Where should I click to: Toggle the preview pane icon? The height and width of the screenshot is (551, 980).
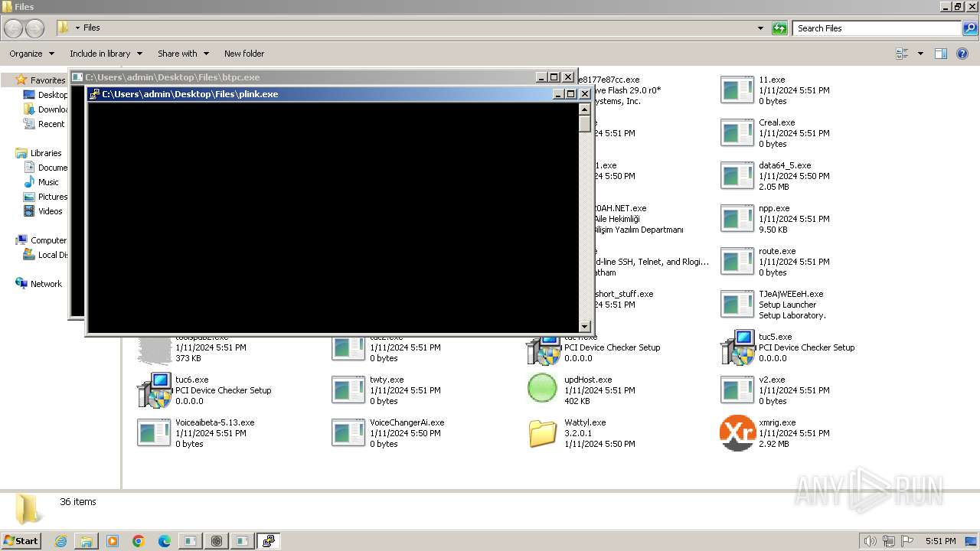941,54
